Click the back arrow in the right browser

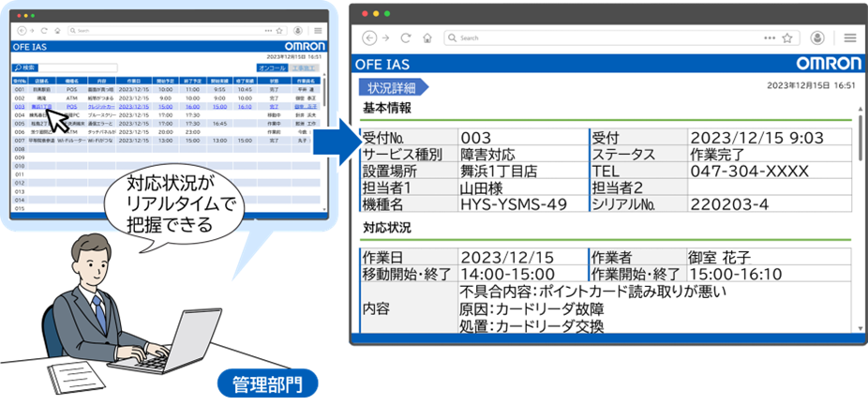click(x=368, y=38)
